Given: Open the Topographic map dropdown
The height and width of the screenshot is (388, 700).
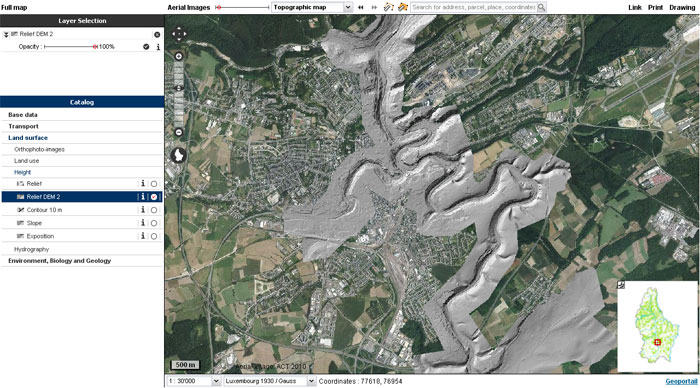Looking at the screenshot, I should click(312, 7).
